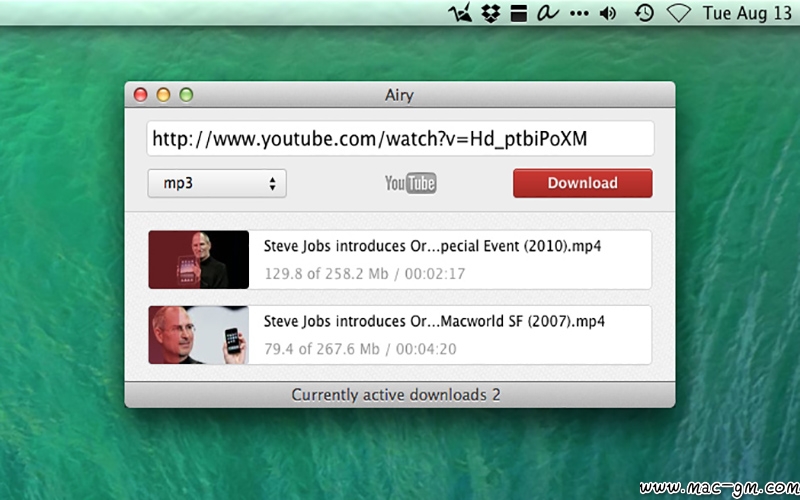Zoom Airy window with the green button
Image resolution: width=800 pixels, height=500 pixels.
point(186,95)
